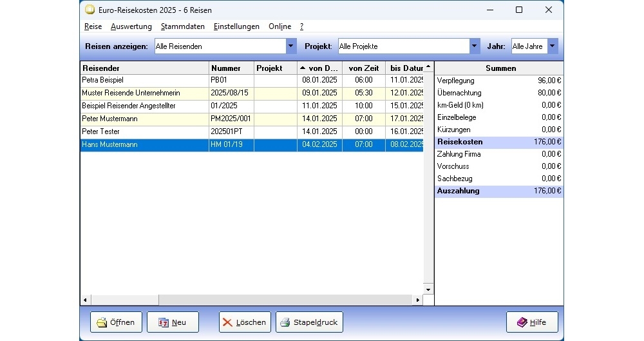Screen dimensions: 644x341
Task: Click the Sachbezug row
Action: pos(499,179)
